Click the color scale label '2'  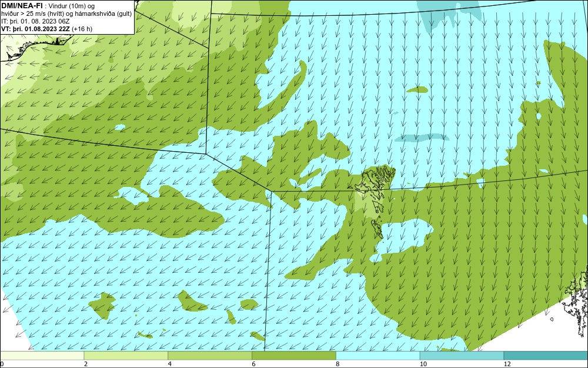tap(86, 364)
